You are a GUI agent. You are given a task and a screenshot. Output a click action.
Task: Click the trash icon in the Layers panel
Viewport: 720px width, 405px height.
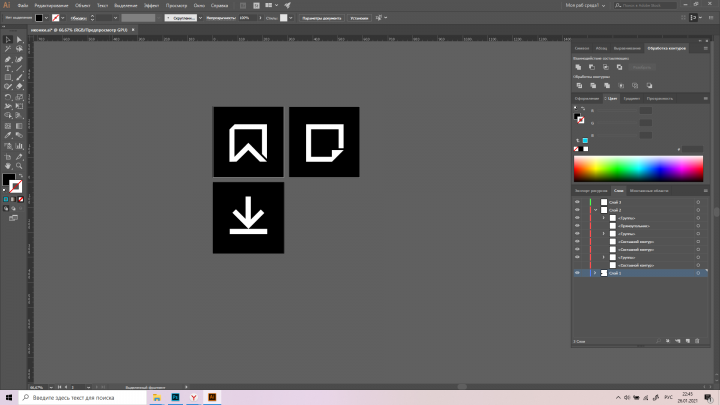point(697,341)
